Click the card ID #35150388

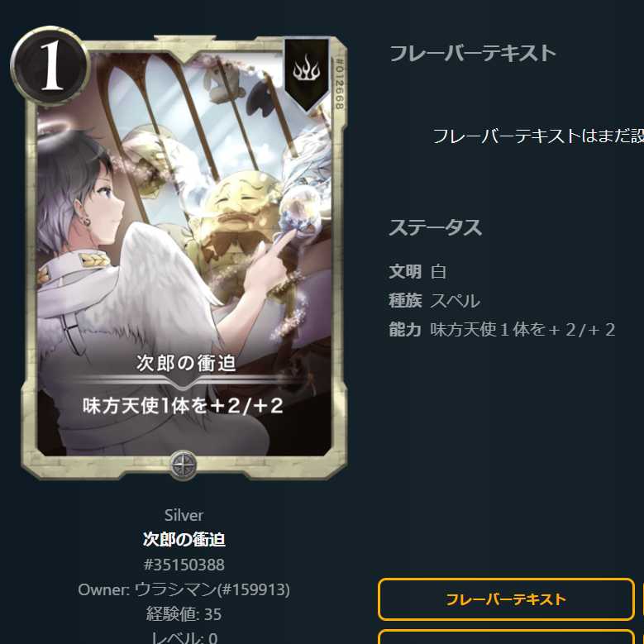184,565
